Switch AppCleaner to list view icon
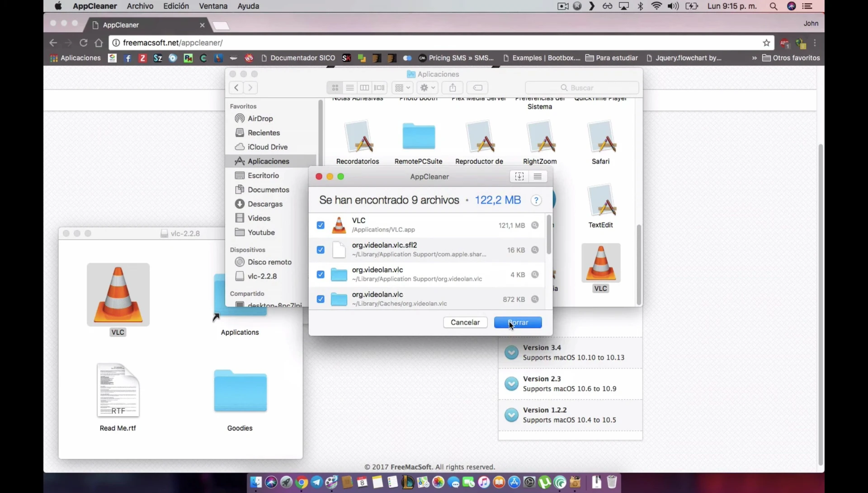This screenshot has height=493, width=868. [x=538, y=176]
